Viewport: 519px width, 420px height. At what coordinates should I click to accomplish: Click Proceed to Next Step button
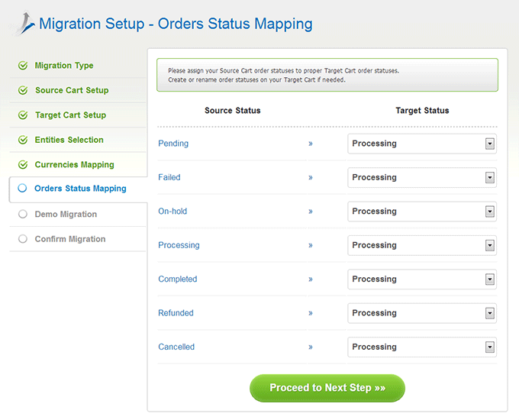tap(327, 388)
